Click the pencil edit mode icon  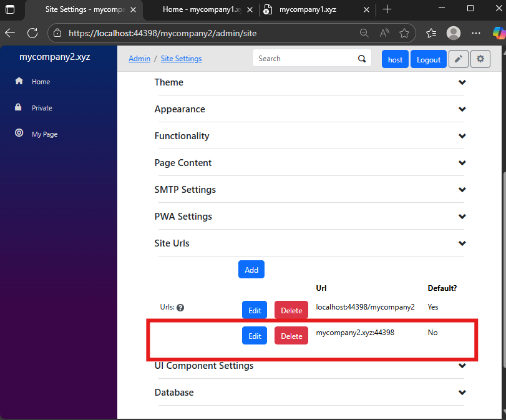459,59
